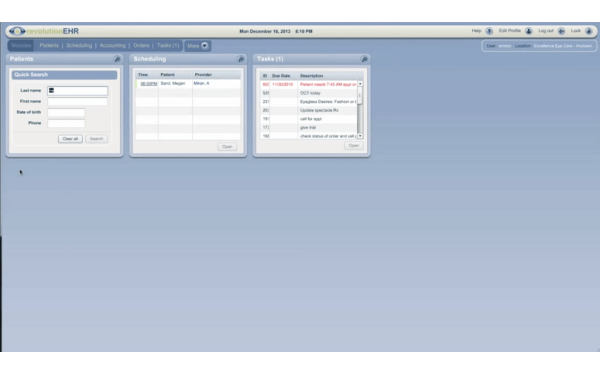This screenshot has width=600, height=375.
Task: Click Scheduling panel magnifier icon
Action: 241,59
